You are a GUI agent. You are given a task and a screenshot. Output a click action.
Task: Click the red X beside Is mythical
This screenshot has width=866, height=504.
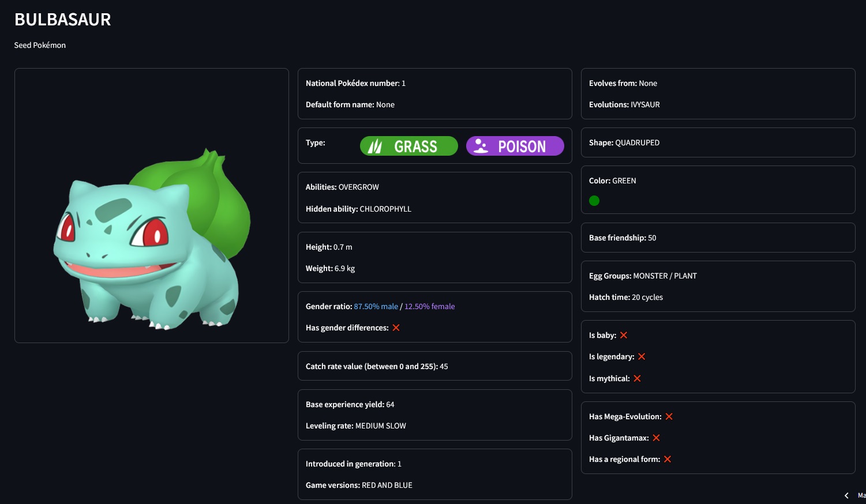637,378
